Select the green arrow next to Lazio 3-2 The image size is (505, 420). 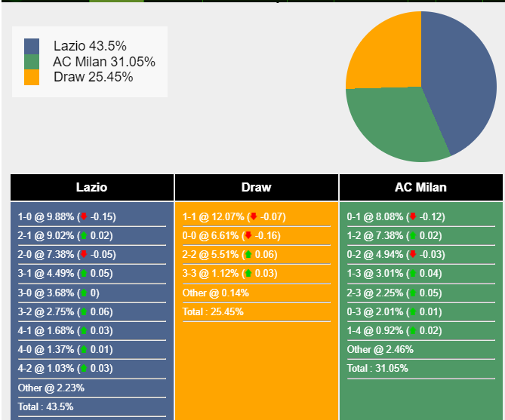click(84, 311)
